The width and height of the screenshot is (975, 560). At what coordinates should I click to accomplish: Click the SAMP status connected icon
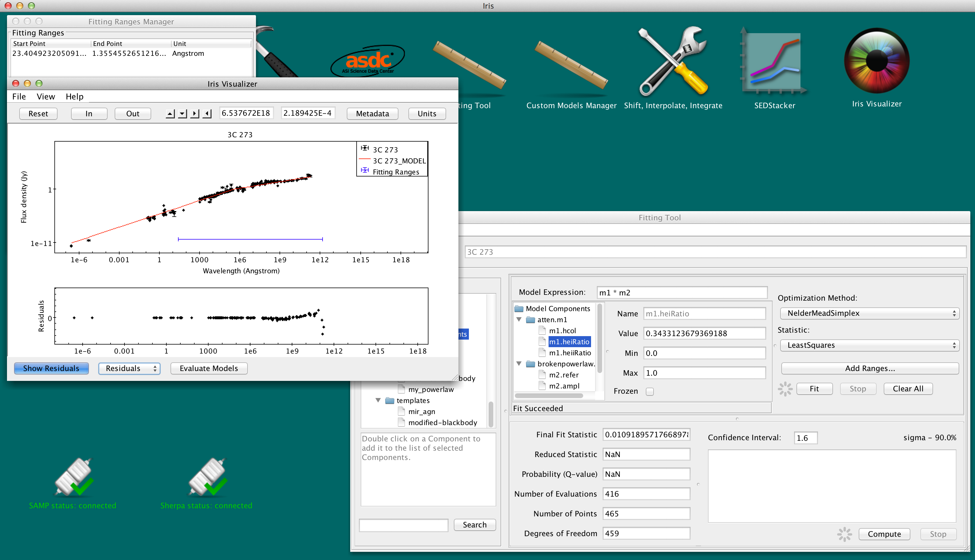click(73, 477)
